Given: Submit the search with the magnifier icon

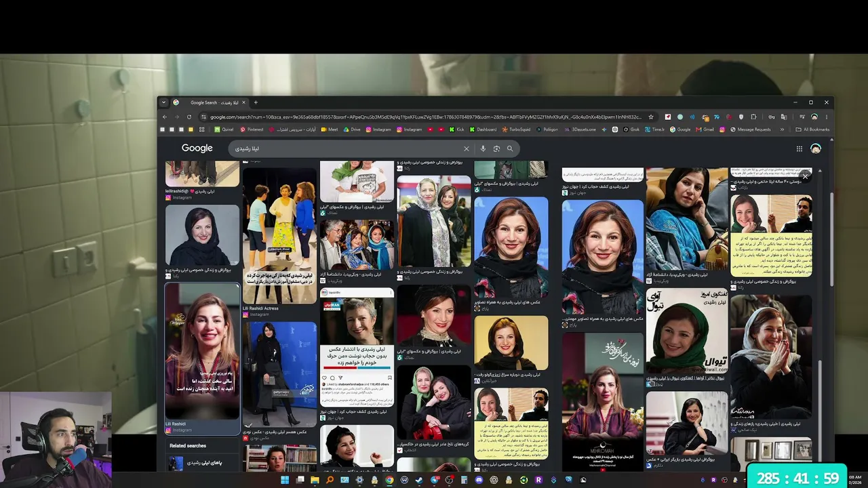Looking at the screenshot, I should [x=510, y=148].
